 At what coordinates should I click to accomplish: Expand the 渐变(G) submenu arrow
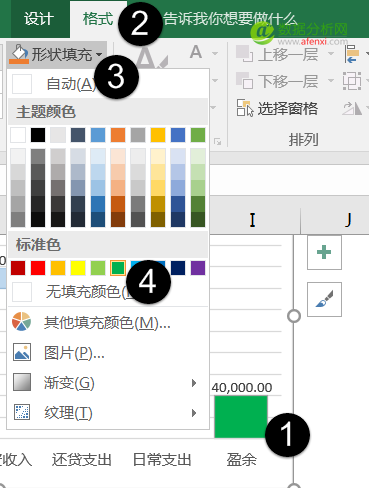(194, 383)
